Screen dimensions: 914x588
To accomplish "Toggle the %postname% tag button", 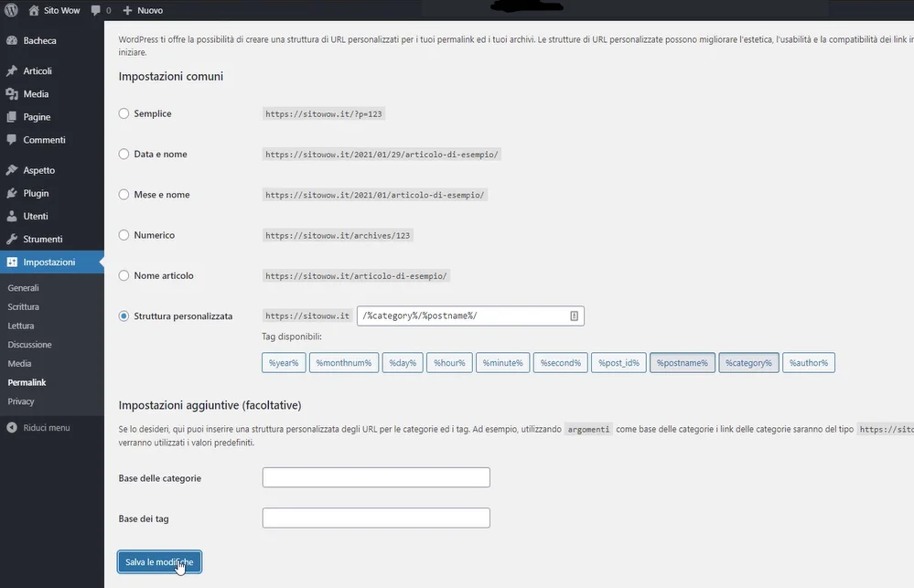I will click(x=683, y=362).
